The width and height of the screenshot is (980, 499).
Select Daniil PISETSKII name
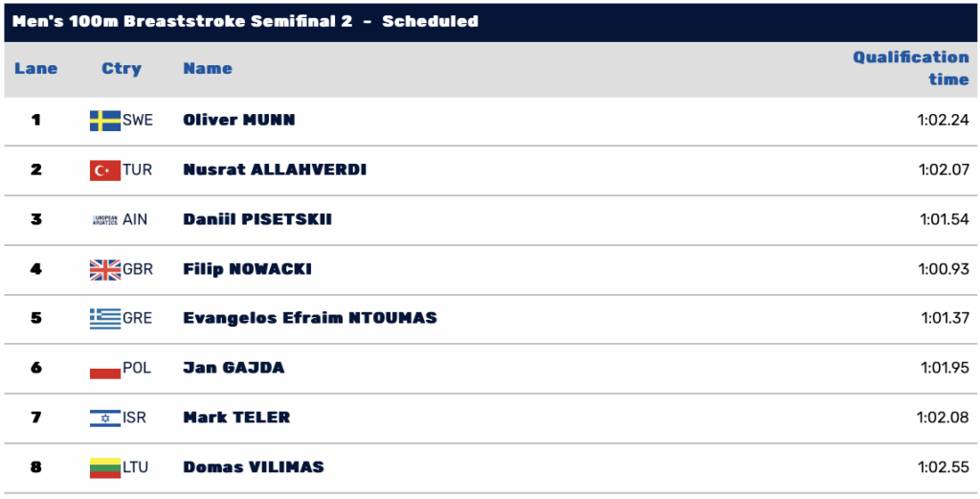(257, 219)
